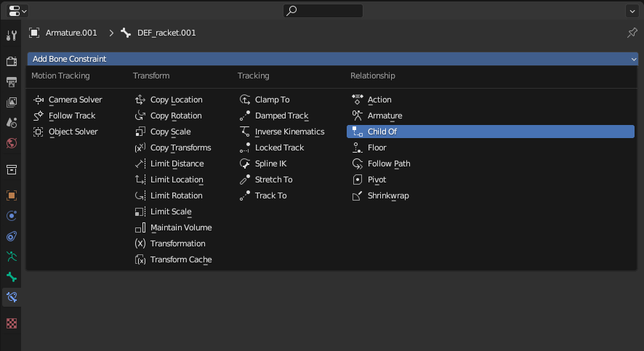Screen dimensions: 644x351
Task: Switch to the Bone properties tab
Action: 11,277
